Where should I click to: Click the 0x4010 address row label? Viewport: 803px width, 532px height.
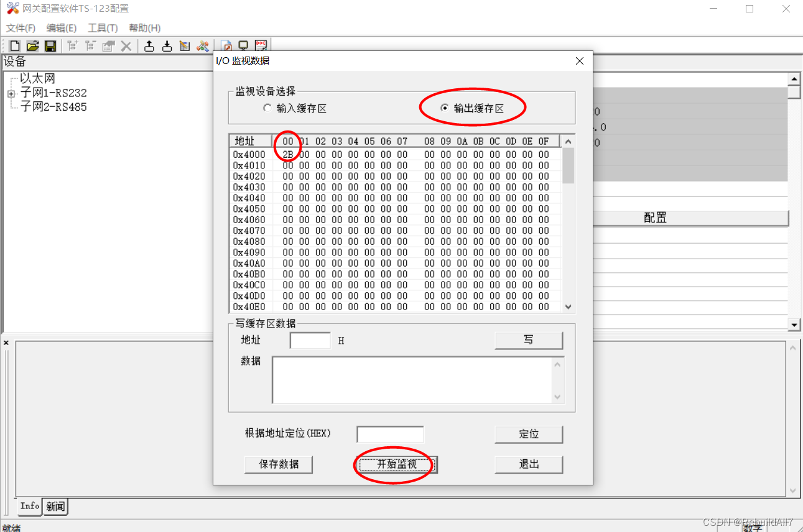pyautogui.click(x=249, y=165)
